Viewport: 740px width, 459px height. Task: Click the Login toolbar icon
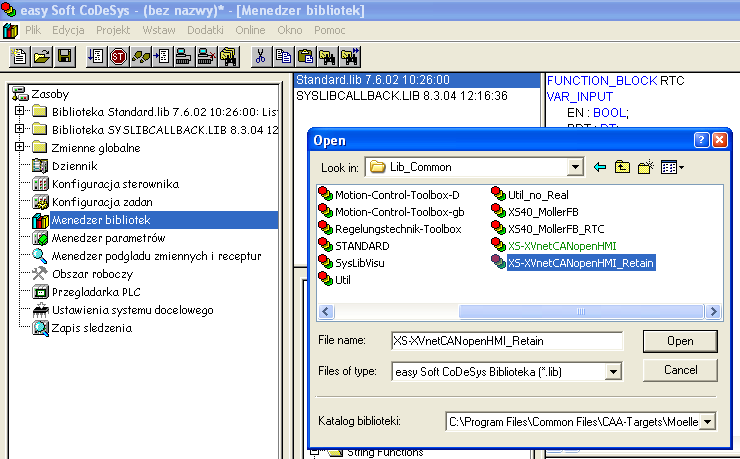(x=183, y=57)
